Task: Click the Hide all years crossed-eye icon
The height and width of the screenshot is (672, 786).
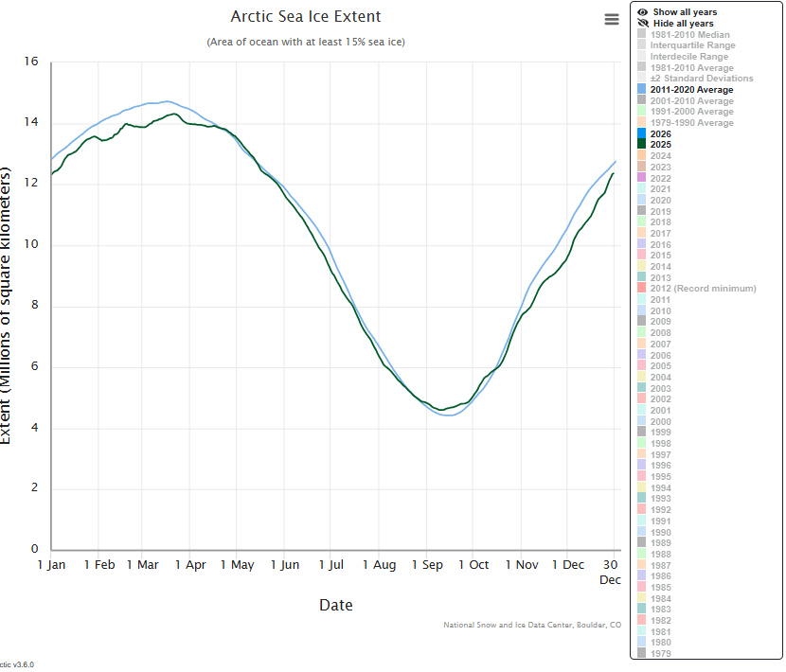Action: (642, 24)
